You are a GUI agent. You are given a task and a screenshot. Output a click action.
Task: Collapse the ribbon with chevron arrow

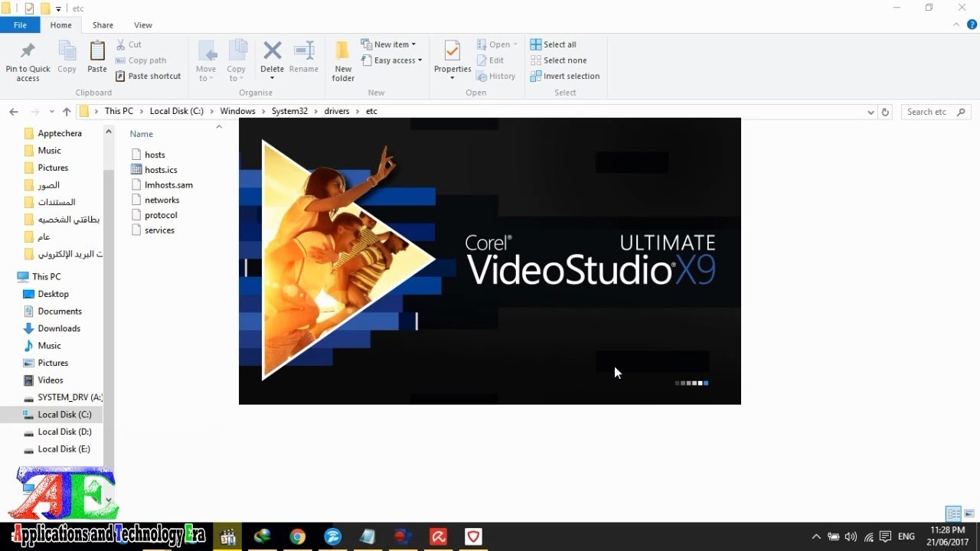957,25
